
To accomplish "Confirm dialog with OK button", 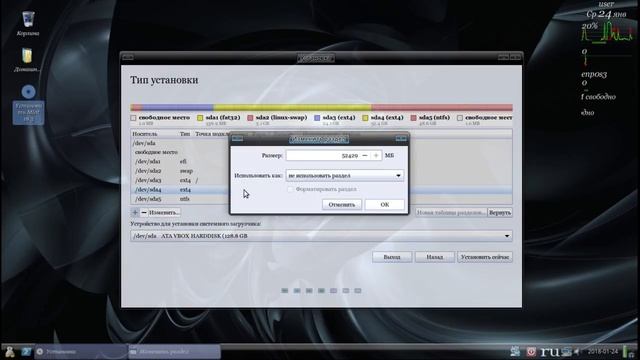I will click(384, 204).
